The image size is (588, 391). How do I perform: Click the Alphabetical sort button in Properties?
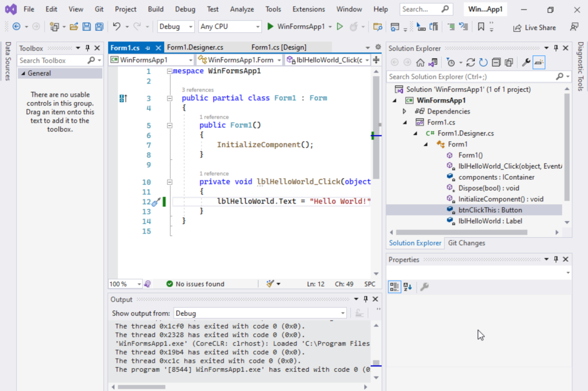(x=408, y=287)
